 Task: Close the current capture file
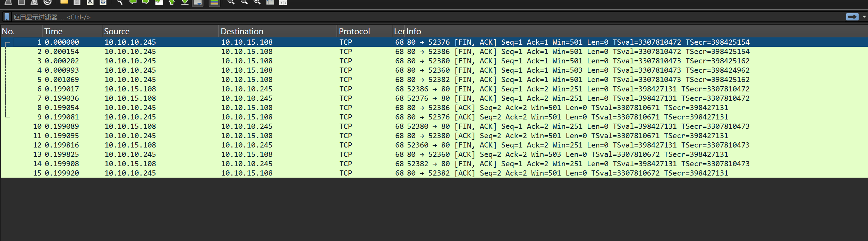point(90,2)
